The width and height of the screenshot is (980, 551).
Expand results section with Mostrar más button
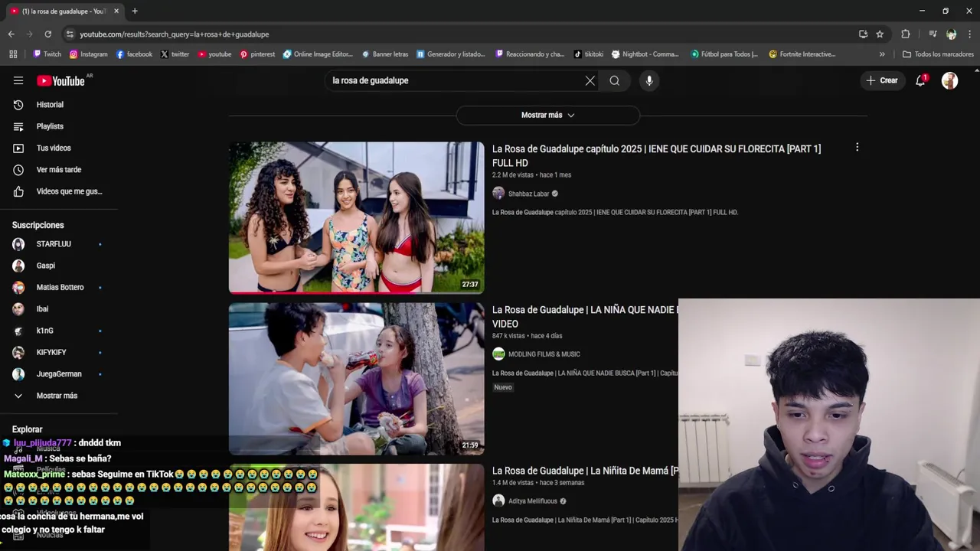[548, 115]
